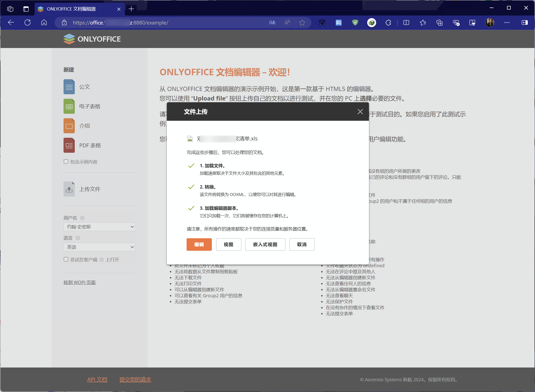
Task: Open the 转到 WOPI 页面 link
Action: tap(80, 282)
